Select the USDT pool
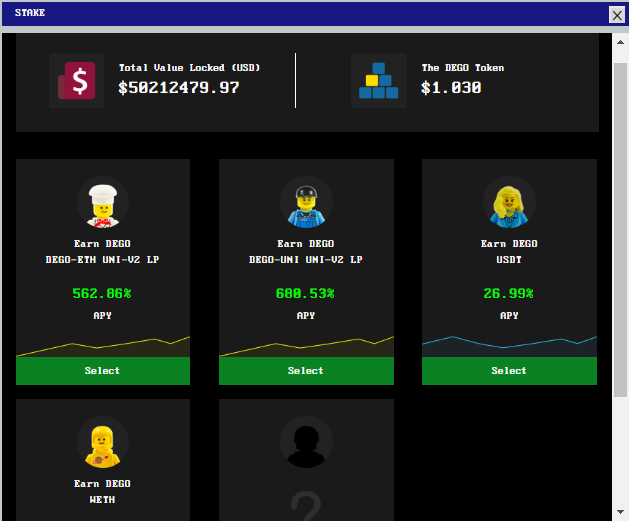This screenshot has width=629, height=521. 509,371
